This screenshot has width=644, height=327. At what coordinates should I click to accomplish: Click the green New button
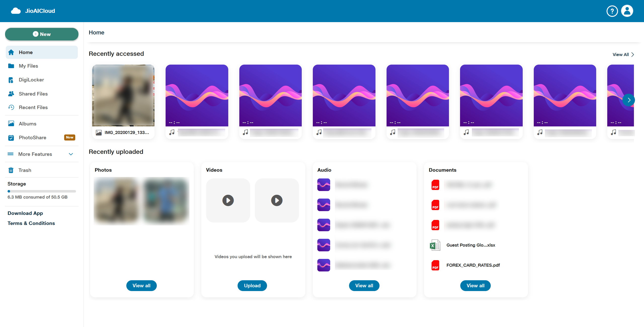(x=42, y=34)
